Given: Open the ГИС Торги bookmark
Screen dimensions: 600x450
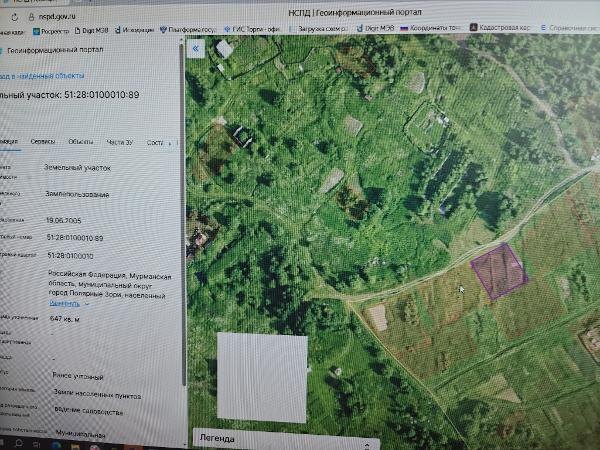Looking at the screenshot, I should tap(252, 29).
